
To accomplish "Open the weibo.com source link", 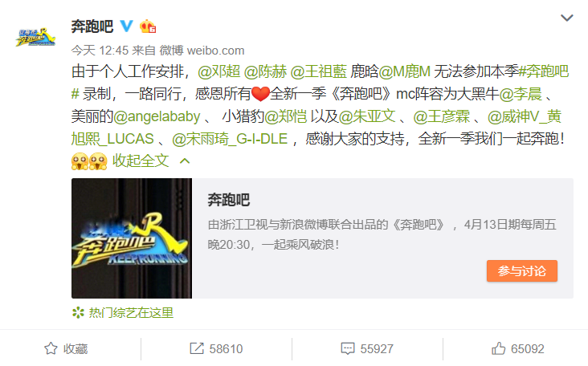I will (x=215, y=51).
